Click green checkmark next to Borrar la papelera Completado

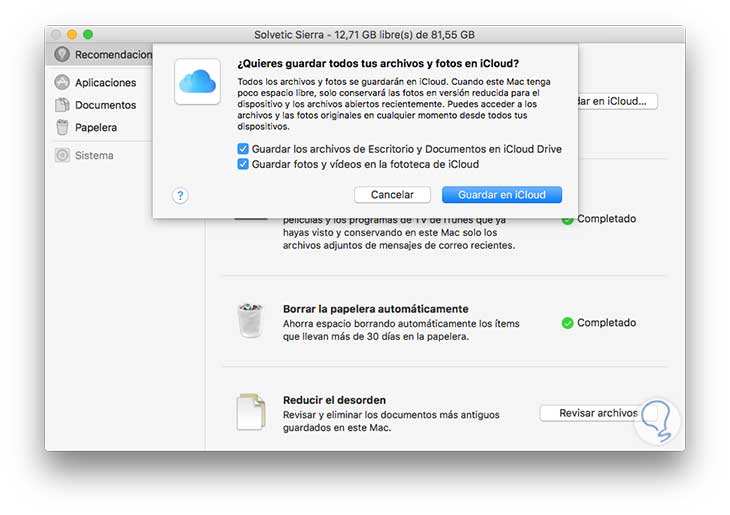pos(567,323)
